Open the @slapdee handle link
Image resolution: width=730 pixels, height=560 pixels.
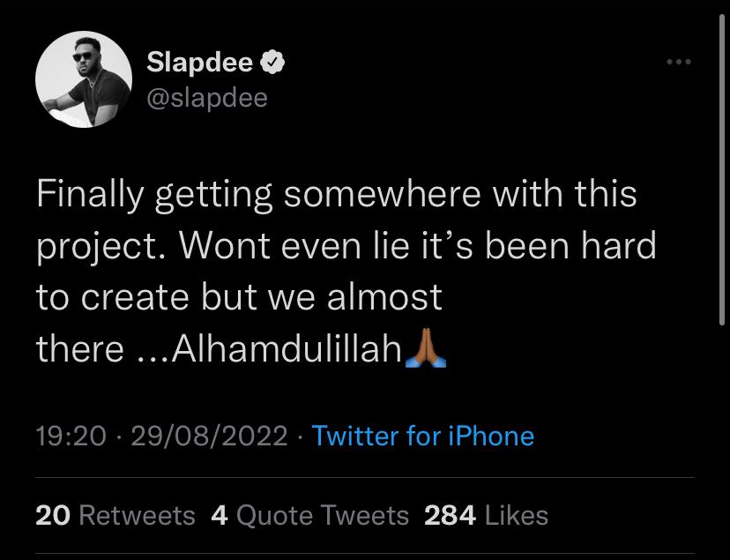pyautogui.click(x=206, y=98)
